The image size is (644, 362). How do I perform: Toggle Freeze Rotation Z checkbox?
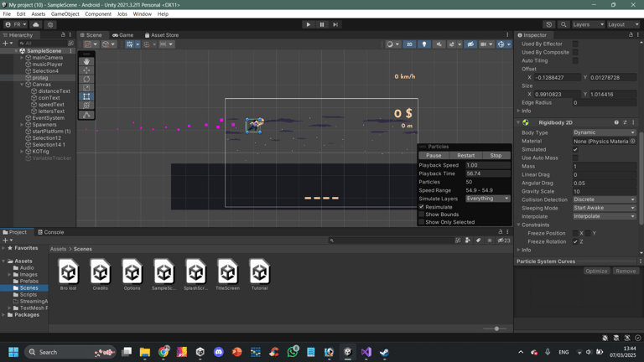(575, 241)
